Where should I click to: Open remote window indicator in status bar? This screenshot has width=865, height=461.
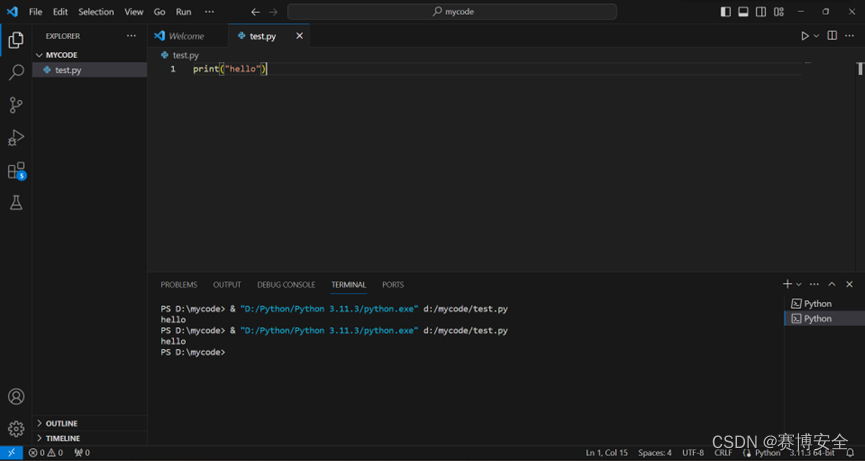[12, 453]
